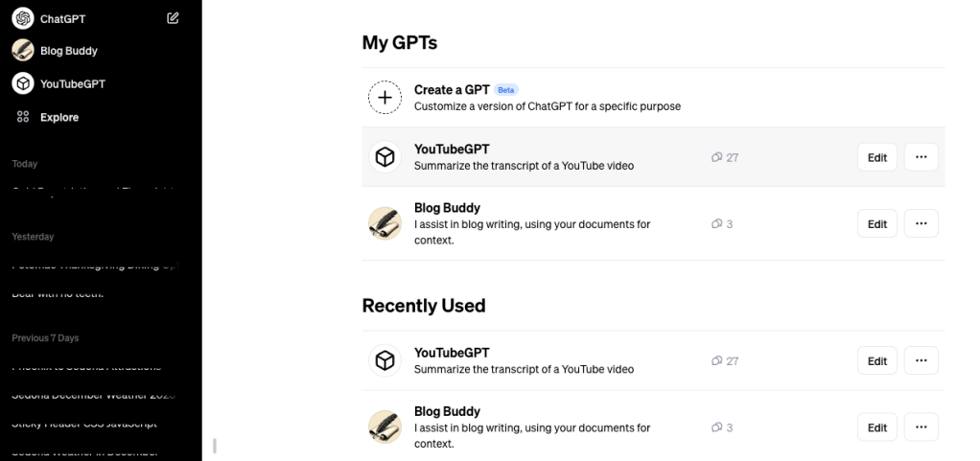Click the Explore grid icon
980x461 pixels.
(x=22, y=117)
